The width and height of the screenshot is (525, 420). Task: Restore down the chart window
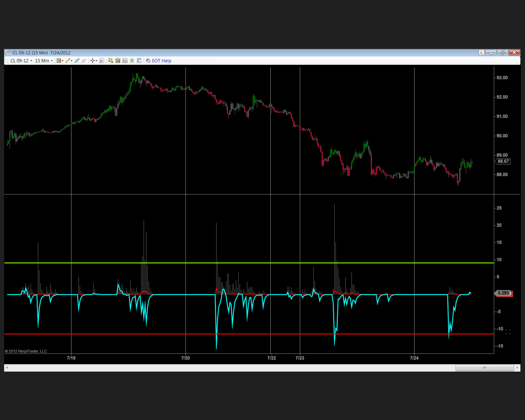pos(502,52)
